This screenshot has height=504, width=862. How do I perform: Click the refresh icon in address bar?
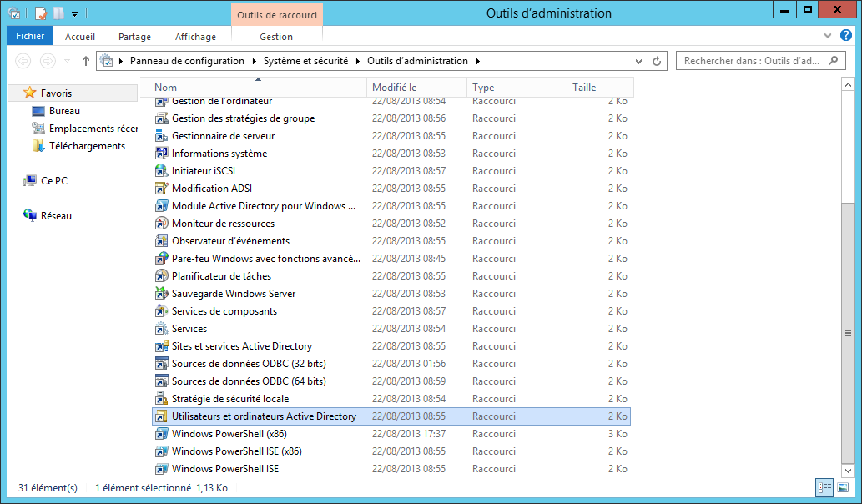coord(657,61)
